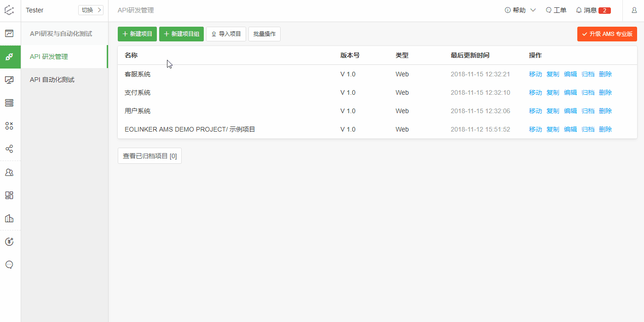Click the EOLINKER logo icon
The width and height of the screenshot is (644, 322).
click(x=9, y=10)
